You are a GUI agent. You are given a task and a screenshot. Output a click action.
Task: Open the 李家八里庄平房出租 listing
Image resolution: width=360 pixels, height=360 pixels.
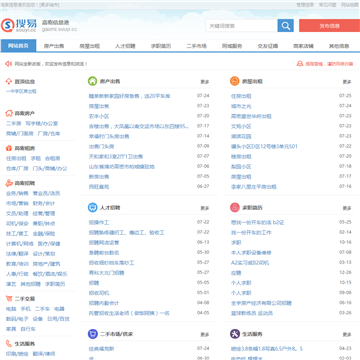coord(254,187)
